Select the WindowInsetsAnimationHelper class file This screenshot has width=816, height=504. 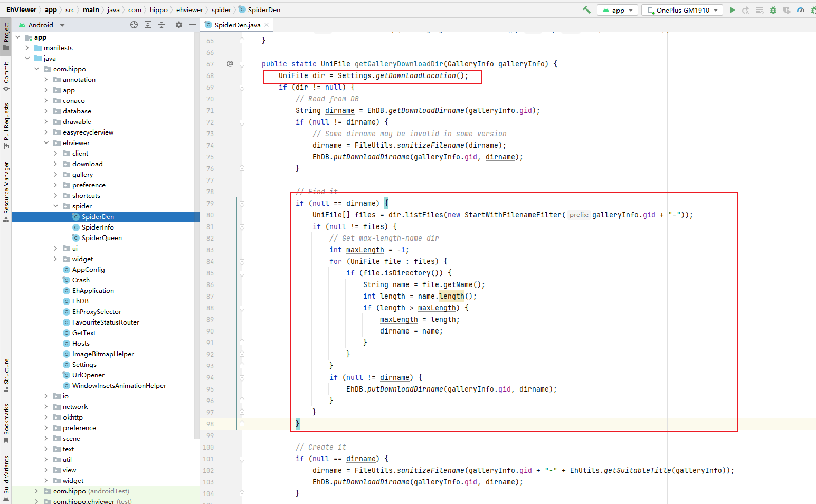[x=119, y=386]
